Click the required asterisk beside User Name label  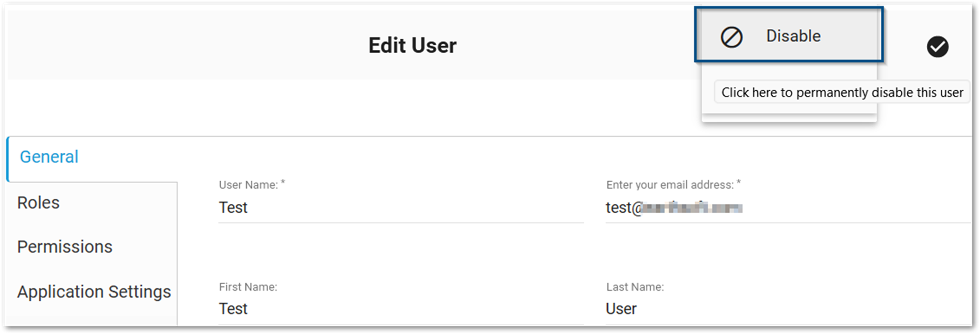[x=283, y=182]
